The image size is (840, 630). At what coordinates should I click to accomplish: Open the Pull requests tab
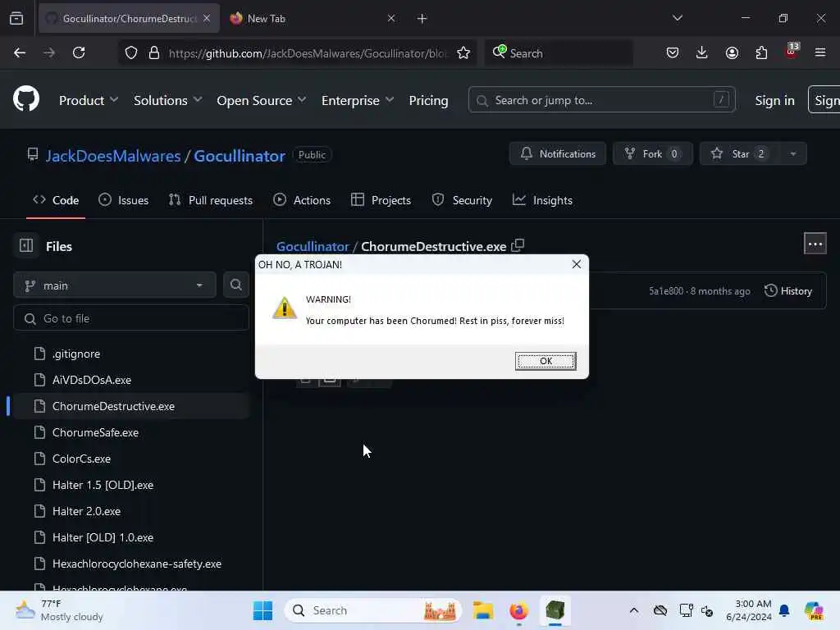click(211, 200)
